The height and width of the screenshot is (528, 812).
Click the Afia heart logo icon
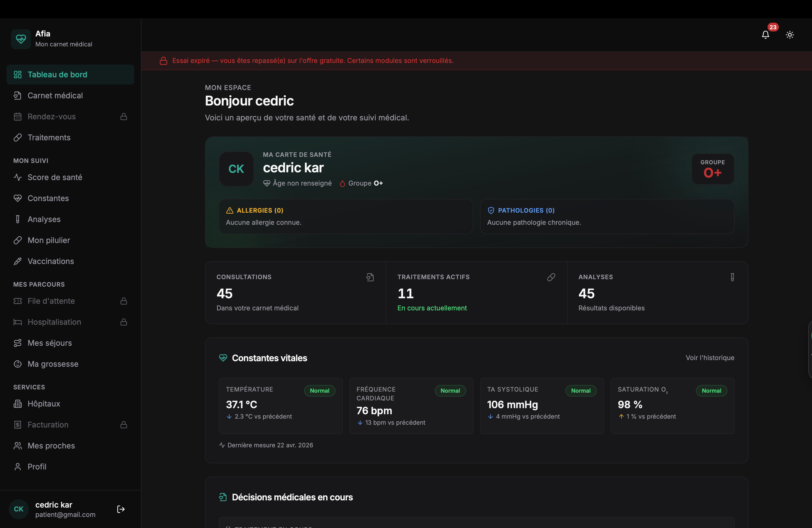click(x=21, y=39)
